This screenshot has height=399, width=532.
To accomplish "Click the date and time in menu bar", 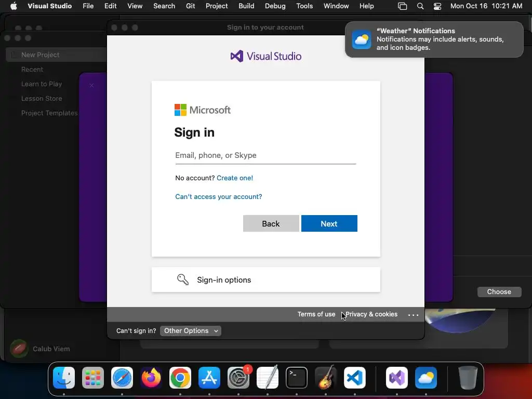I will (486, 6).
